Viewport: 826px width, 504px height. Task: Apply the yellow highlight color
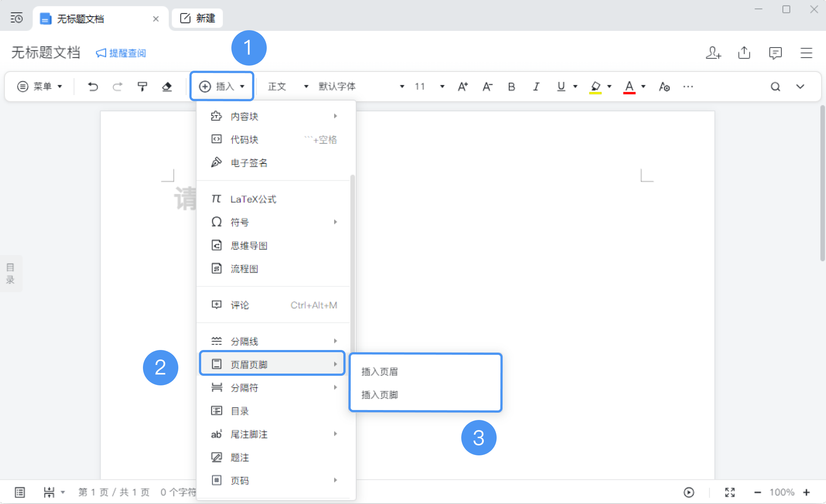click(x=595, y=87)
